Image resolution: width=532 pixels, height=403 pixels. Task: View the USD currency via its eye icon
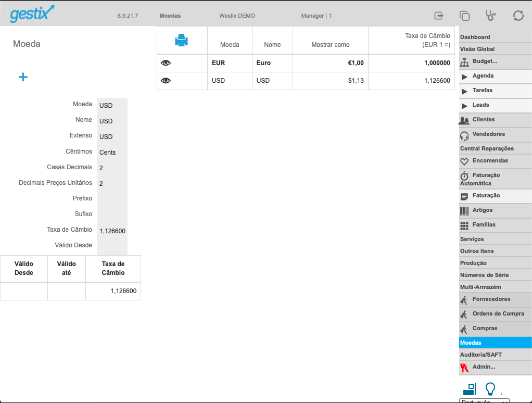[x=166, y=80]
